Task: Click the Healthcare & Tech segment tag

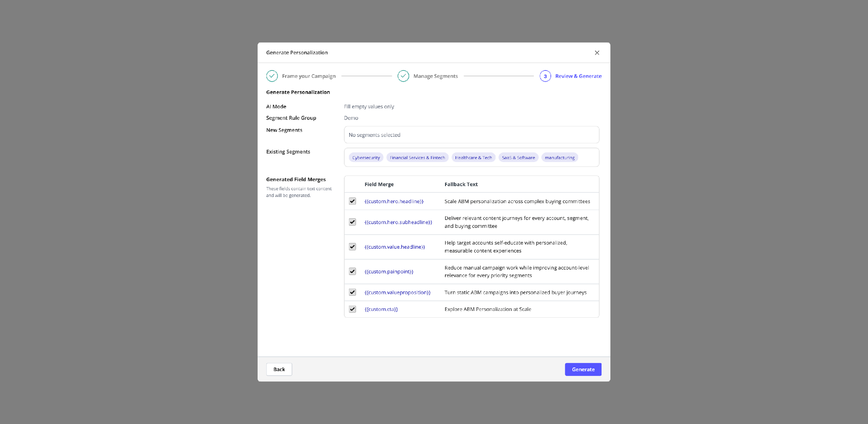Action: click(x=473, y=158)
